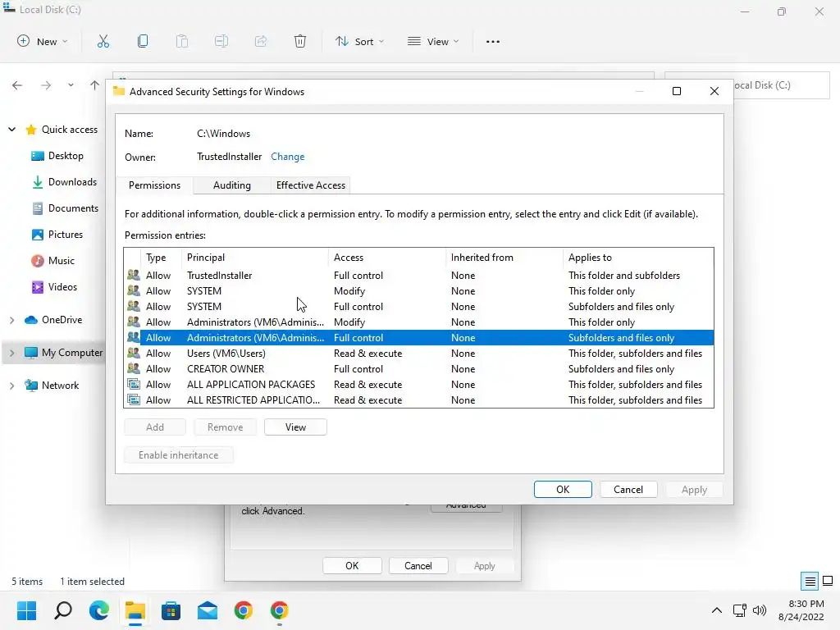The image size is (840, 630).
Task: Select SYSTEM Full control permission entry
Action: (419, 307)
